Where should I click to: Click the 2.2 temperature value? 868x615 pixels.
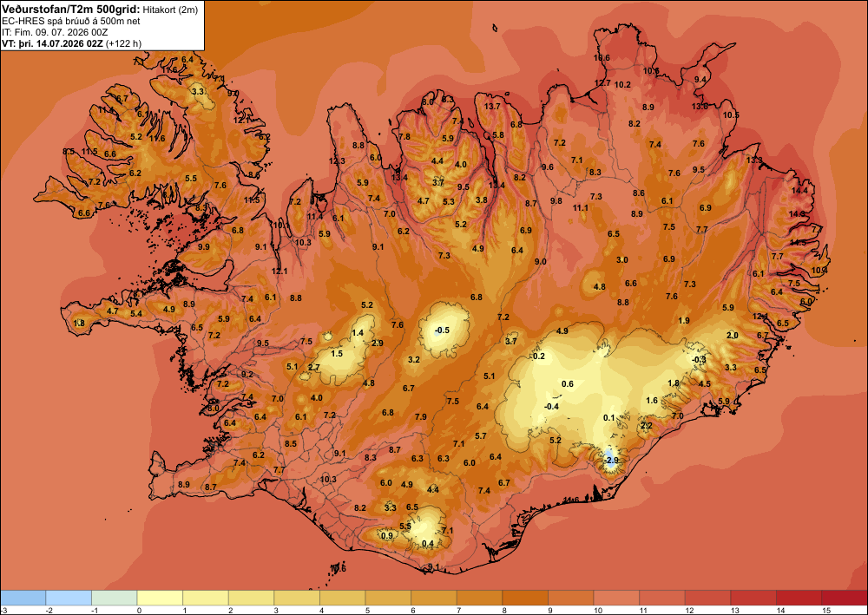[x=646, y=425]
